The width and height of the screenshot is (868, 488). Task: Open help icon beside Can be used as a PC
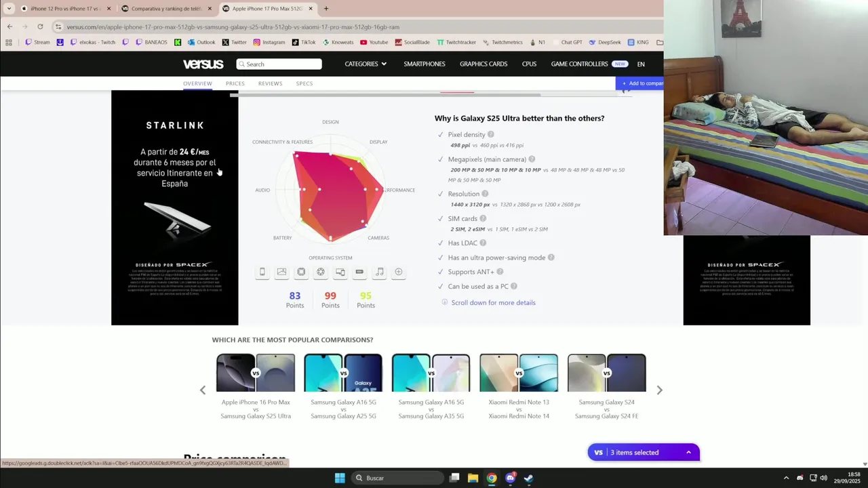pos(514,286)
